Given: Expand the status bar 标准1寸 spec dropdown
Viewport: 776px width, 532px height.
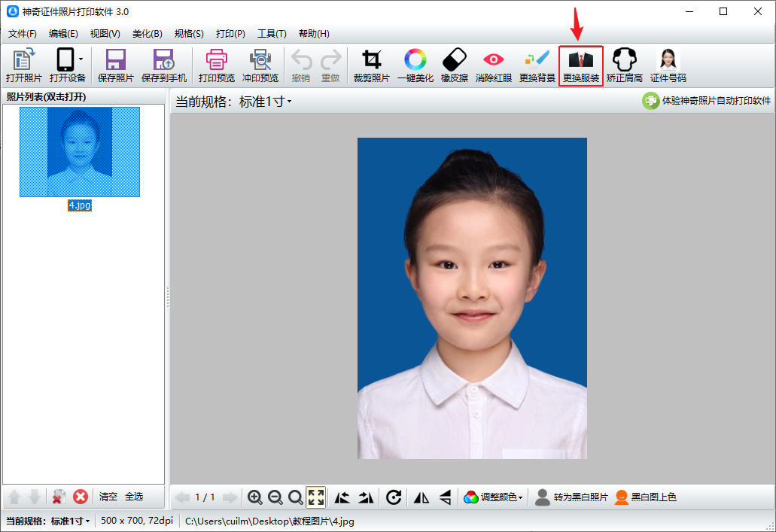Looking at the screenshot, I should coord(70,521).
